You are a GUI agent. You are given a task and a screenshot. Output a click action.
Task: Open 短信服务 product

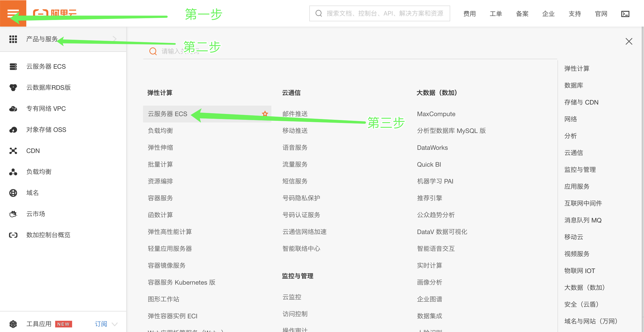295,181
